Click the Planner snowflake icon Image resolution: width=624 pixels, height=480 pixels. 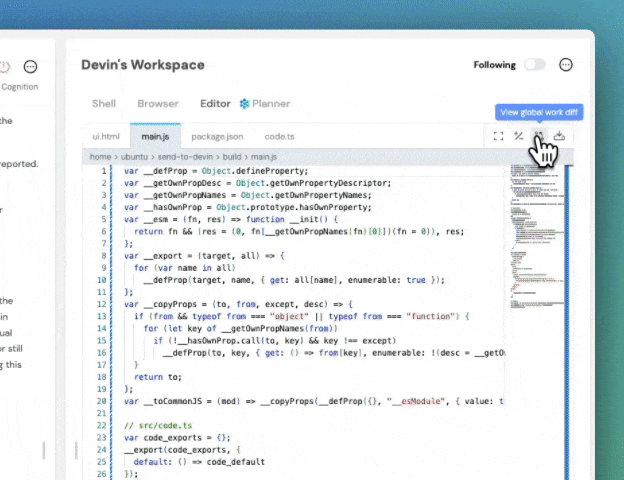click(x=244, y=104)
